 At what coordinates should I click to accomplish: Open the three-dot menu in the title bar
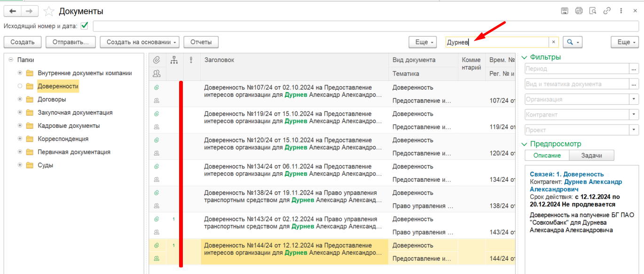tap(621, 11)
